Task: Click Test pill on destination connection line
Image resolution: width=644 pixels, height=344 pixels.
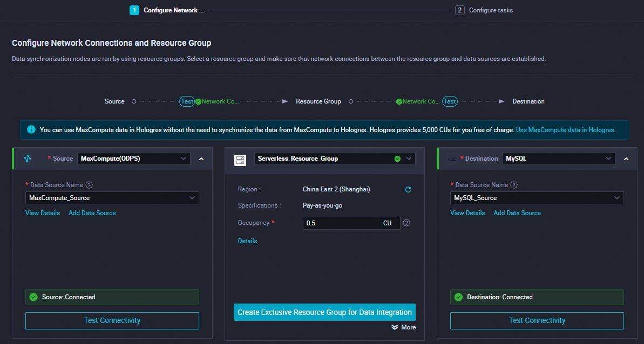Action: pos(450,101)
